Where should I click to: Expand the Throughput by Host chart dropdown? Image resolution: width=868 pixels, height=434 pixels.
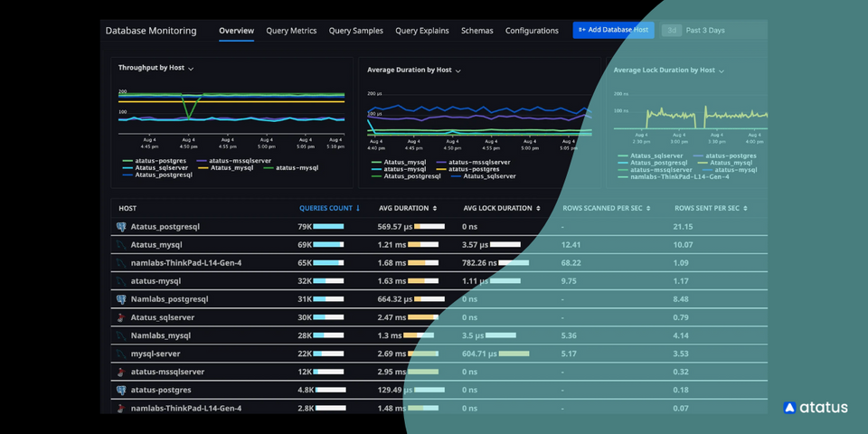point(191,68)
